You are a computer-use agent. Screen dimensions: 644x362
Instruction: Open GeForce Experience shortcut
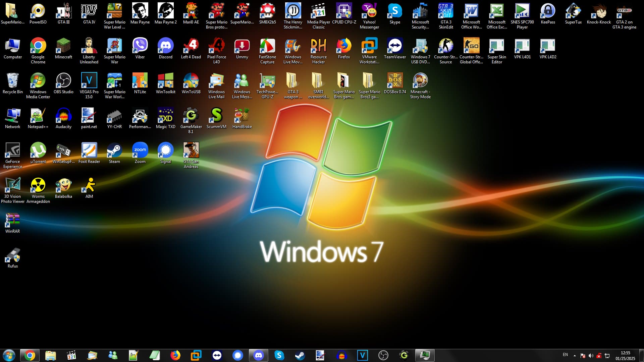(12, 156)
